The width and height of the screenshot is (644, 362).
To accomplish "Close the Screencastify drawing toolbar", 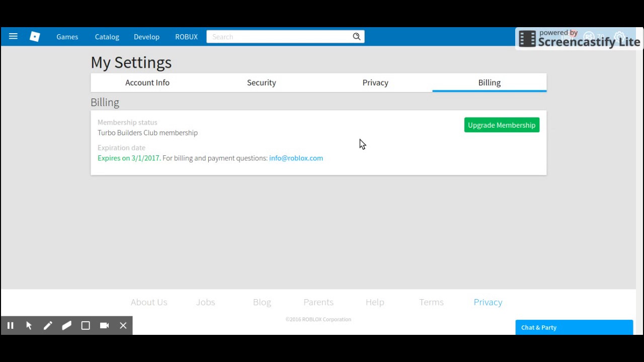I will (123, 325).
